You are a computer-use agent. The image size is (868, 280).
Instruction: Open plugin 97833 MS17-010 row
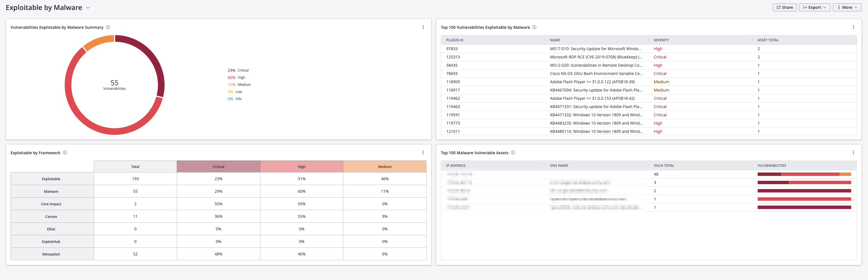[x=649, y=49]
